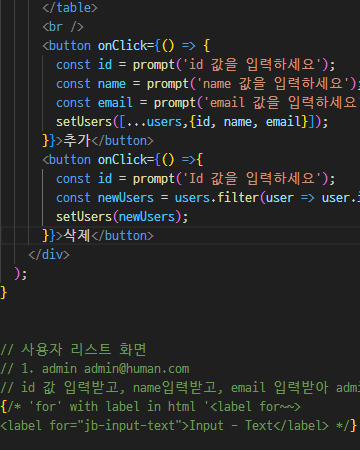Click the 추가 button closing line
Image resolution: width=360 pixels, height=450 pixels.
click(x=98, y=141)
